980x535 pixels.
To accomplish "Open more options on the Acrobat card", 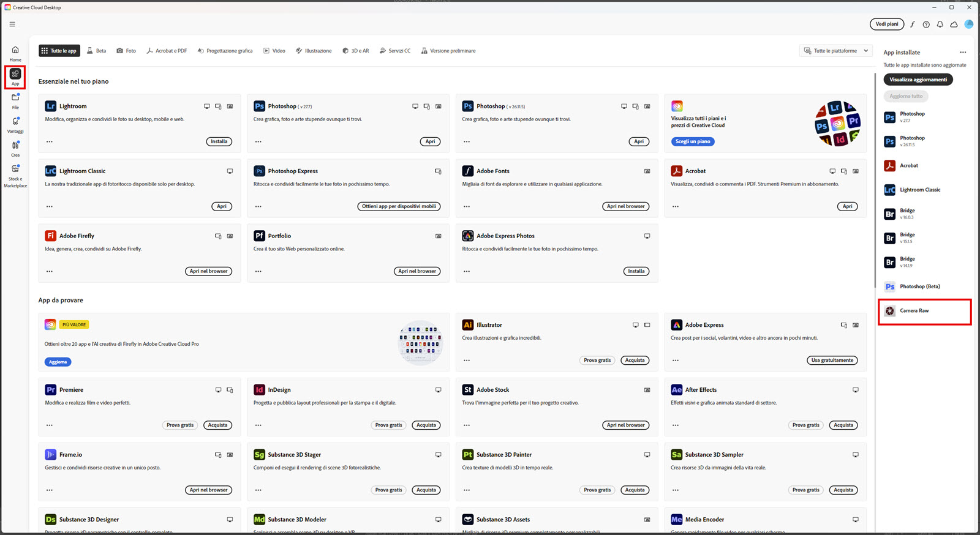I will (676, 206).
